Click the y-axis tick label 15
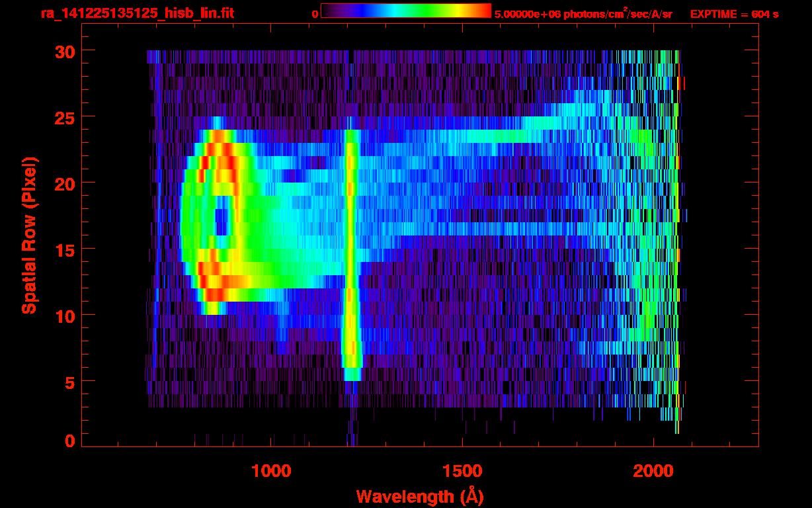Viewport: 812px width, 508px height. click(x=63, y=249)
